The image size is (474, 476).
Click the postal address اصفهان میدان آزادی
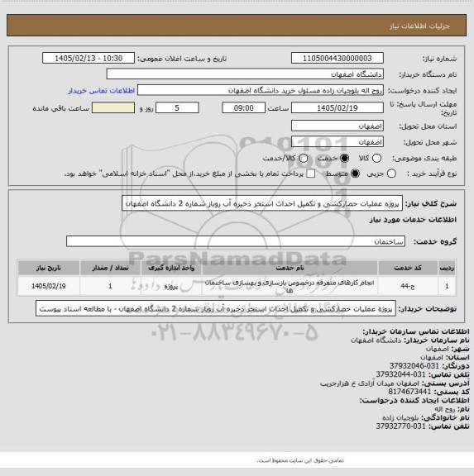tap(370, 383)
